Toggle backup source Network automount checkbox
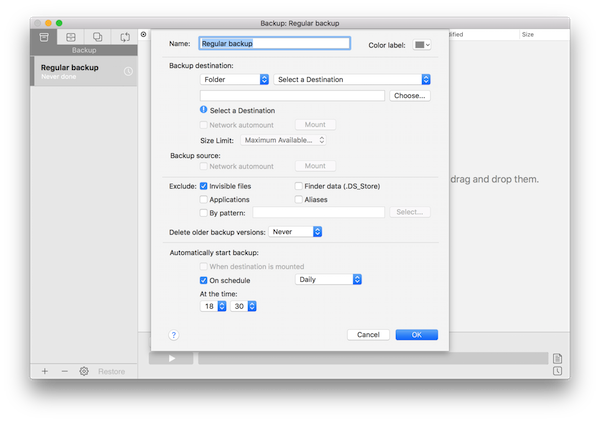This screenshot has width=600, height=422. point(204,166)
